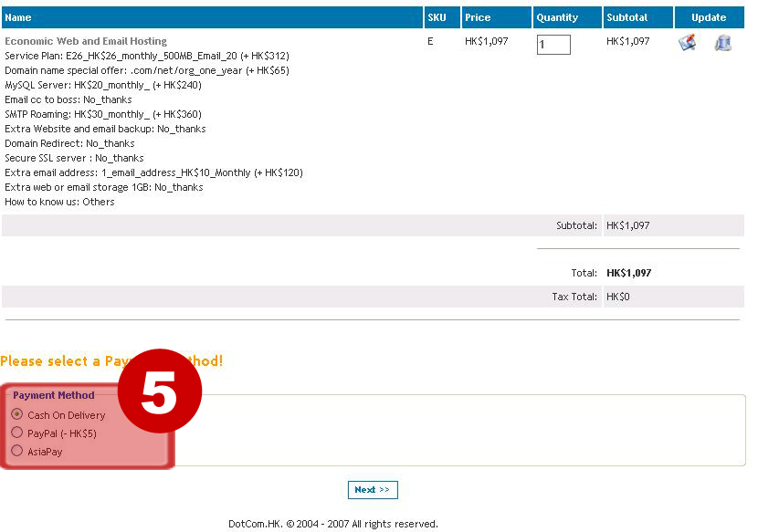
Task: Click the How to know us line
Action: [x=59, y=202]
